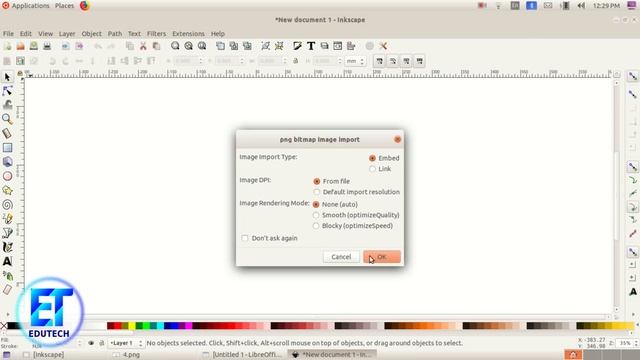This screenshot has height=360, width=640.
Task: Pick the red palette swatch
Action: click(x=117, y=326)
